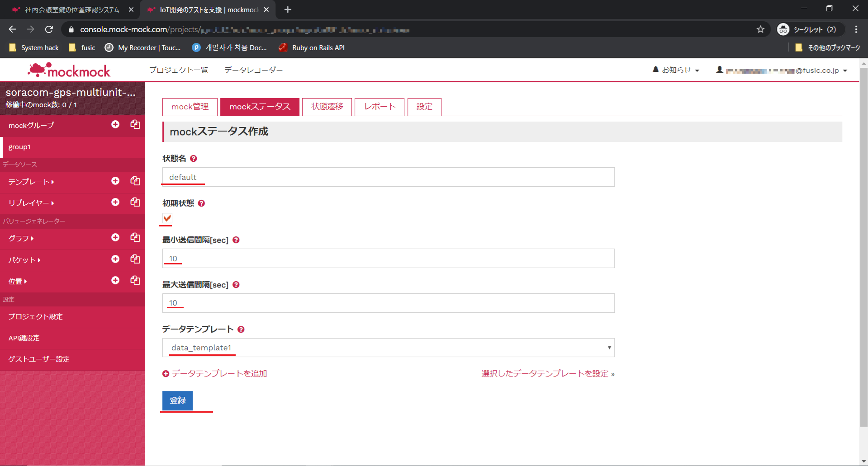The image size is (868, 466).
Task: Open the データテンプレート dropdown
Action: pyautogui.click(x=388, y=348)
